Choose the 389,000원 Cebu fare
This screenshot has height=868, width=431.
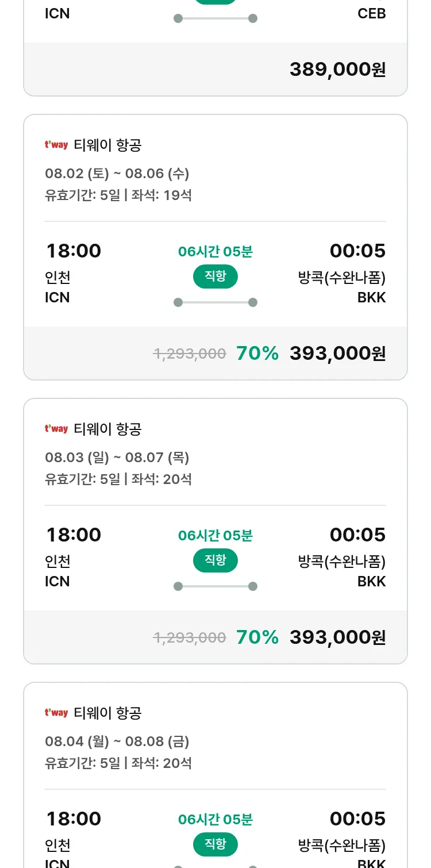(338, 70)
